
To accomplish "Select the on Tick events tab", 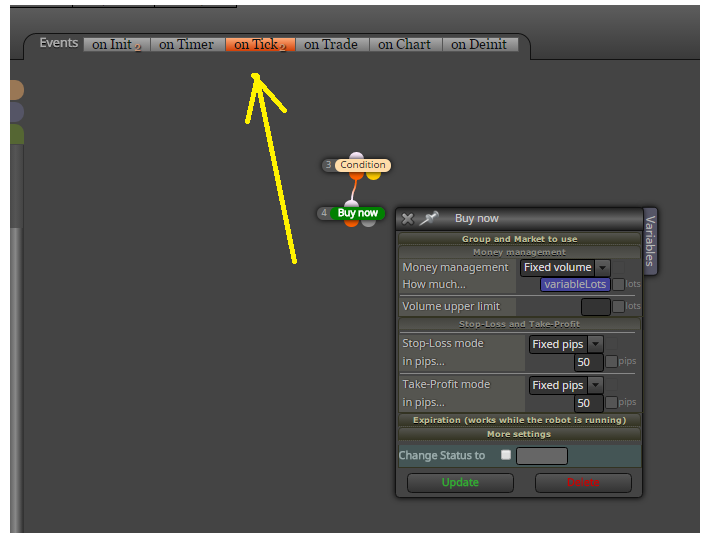I will [260, 45].
